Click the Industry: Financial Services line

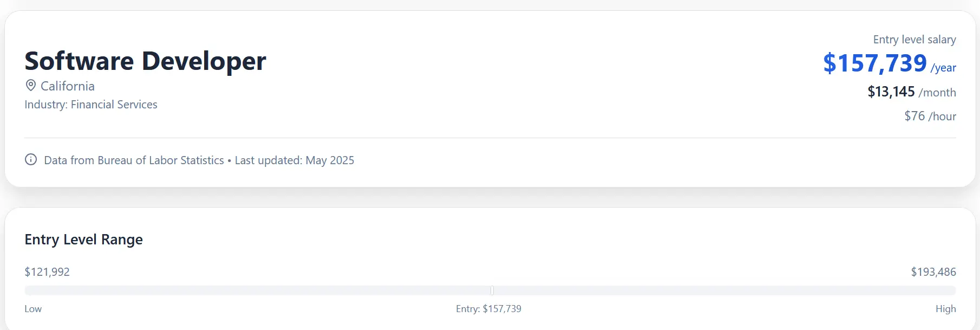[91, 105]
